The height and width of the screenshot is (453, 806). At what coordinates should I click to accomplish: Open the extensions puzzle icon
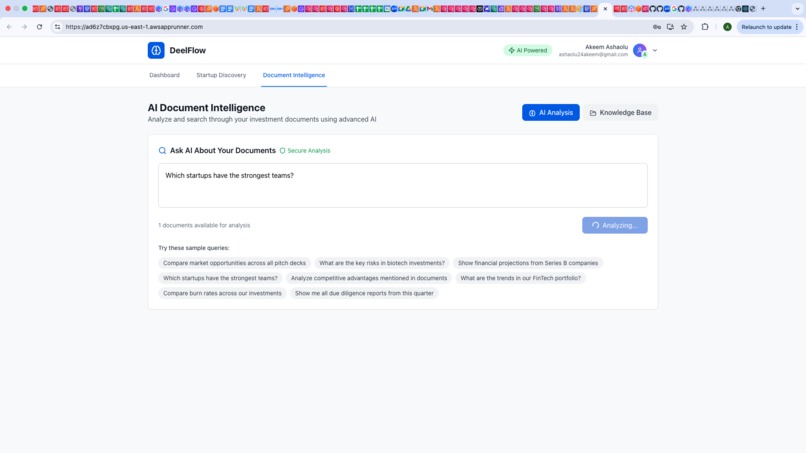[705, 27]
